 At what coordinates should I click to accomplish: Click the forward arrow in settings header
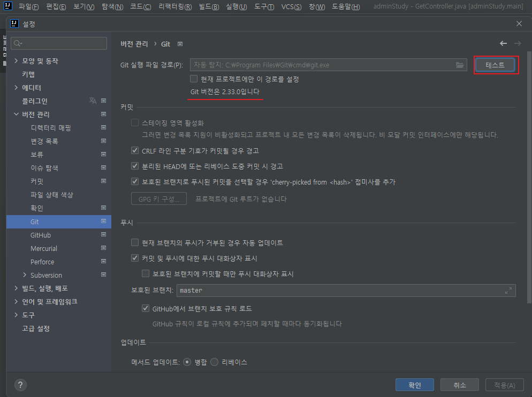[518, 43]
